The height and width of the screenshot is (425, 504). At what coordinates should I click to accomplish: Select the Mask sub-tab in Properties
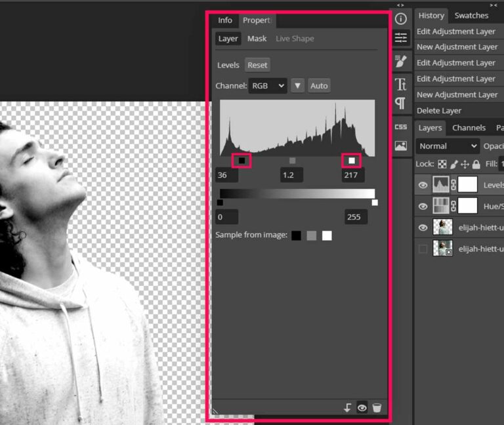tap(257, 39)
